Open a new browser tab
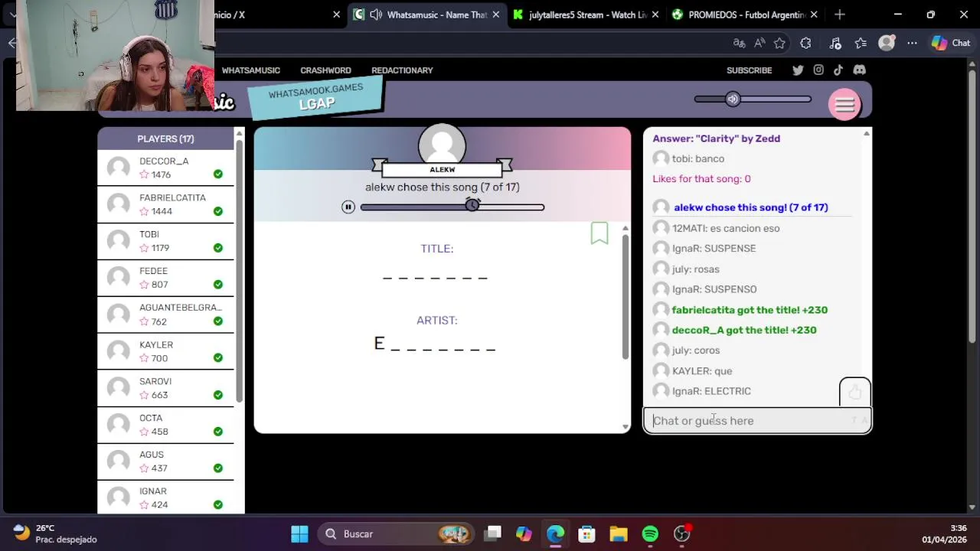 click(840, 15)
